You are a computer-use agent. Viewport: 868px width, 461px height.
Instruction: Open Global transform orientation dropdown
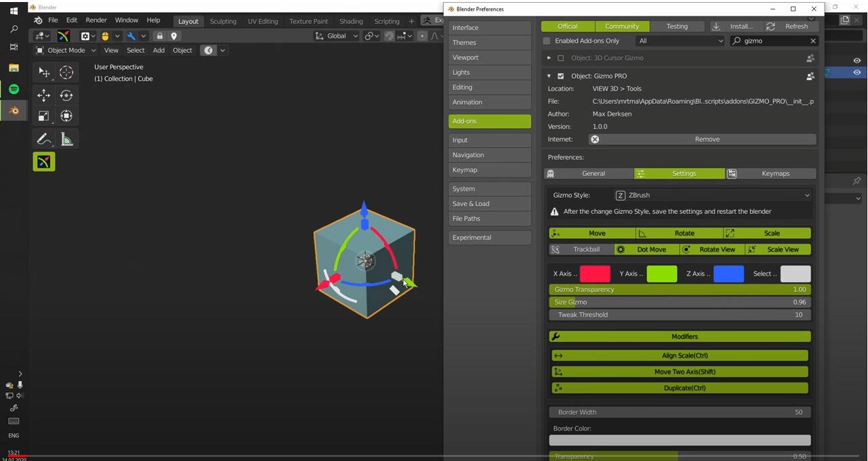click(x=337, y=36)
